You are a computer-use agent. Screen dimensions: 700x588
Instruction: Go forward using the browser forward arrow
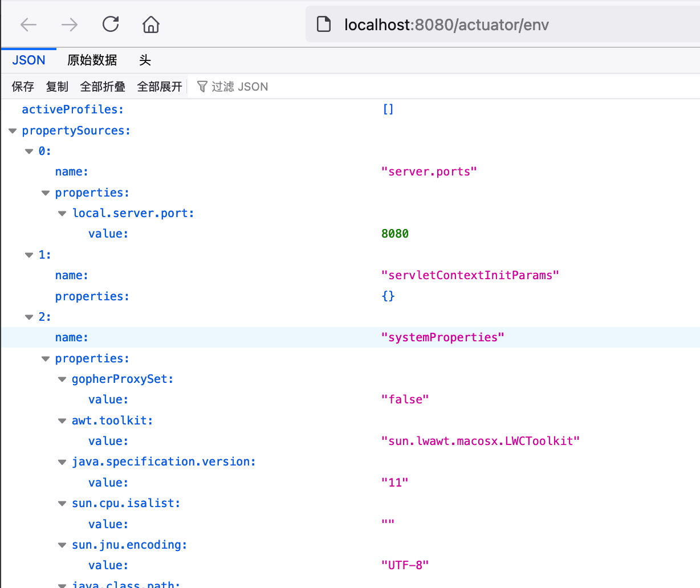pyautogui.click(x=70, y=24)
